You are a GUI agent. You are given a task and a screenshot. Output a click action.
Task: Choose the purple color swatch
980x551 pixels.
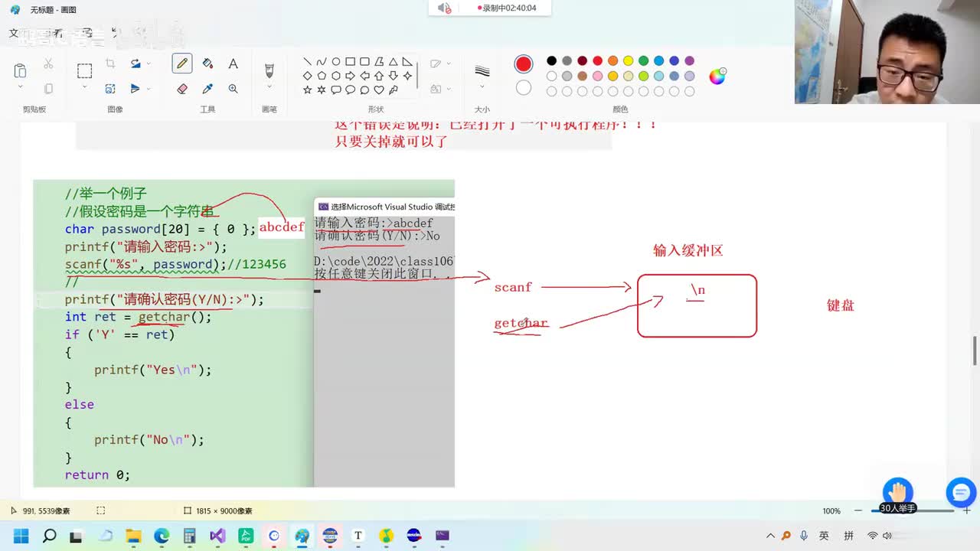tap(689, 60)
